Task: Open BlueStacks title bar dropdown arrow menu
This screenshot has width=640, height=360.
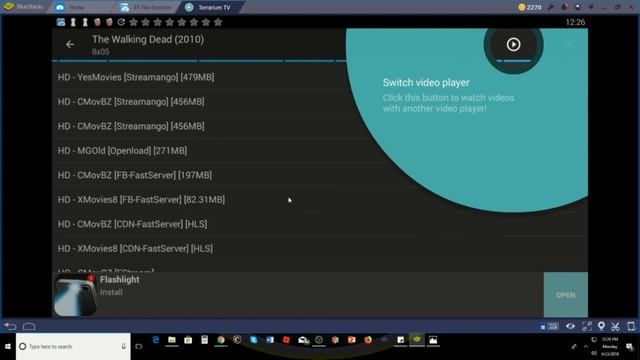Action: click(x=591, y=7)
